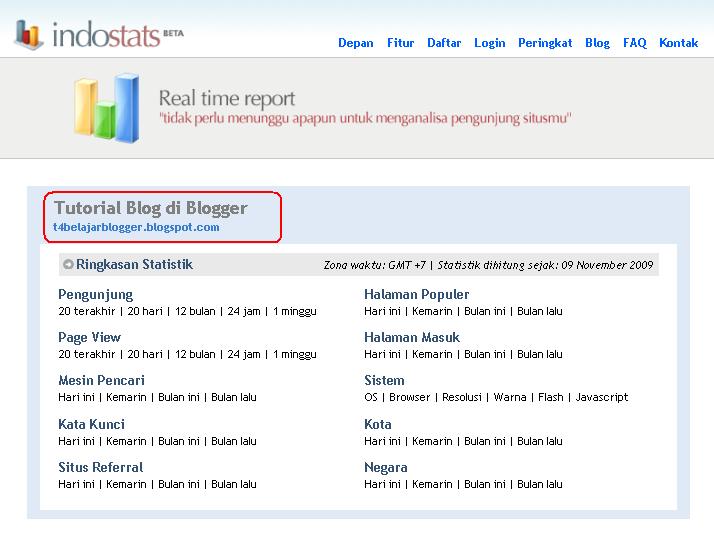Viewport: 714px width, 535px height.
Task: View Halaman Masuk Kemarin
Action: 432,354
